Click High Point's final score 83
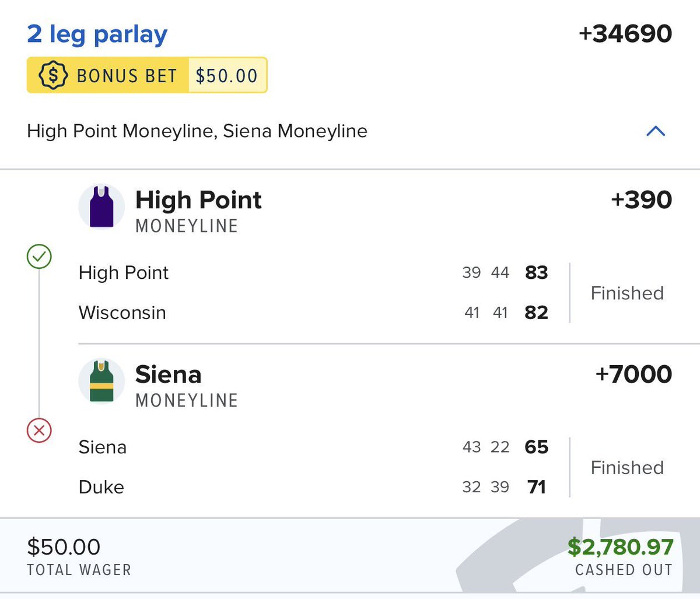This screenshot has width=700, height=599. [536, 272]
